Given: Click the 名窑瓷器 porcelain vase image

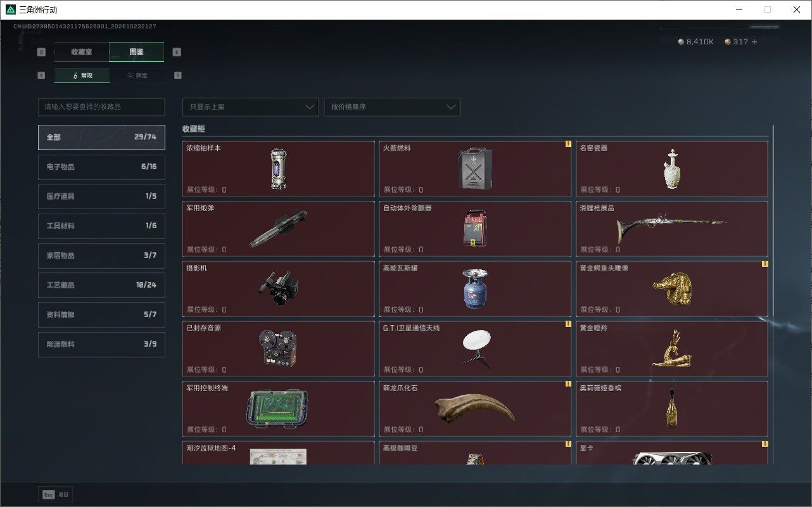Looking at the screenshot, I should [x=672, y=169].
